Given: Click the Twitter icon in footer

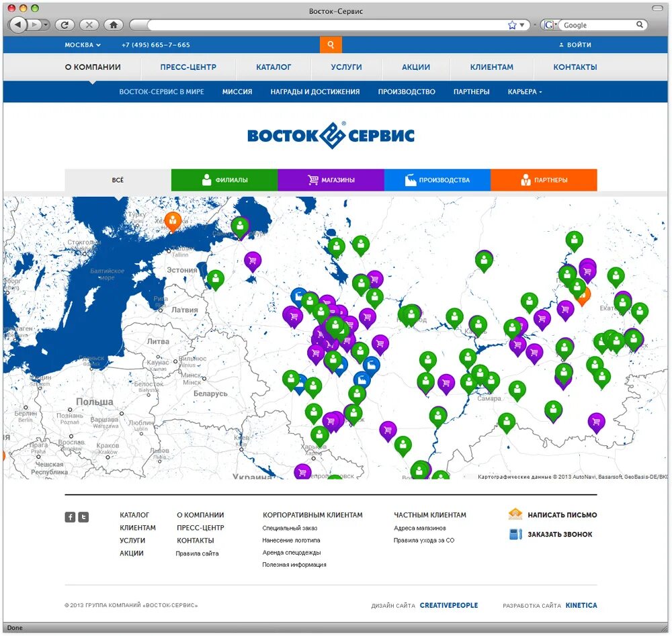Looking at the screenshot, I should [x=83, y=517].
